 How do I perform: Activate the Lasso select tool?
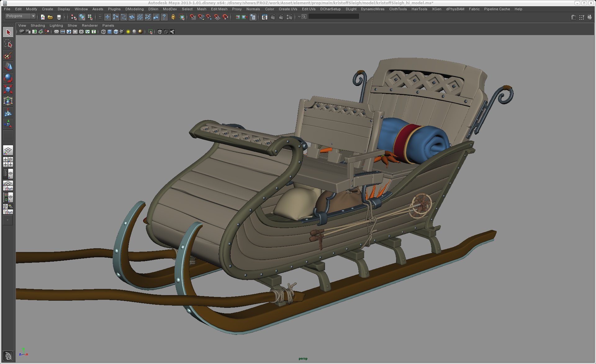point(8,44)
